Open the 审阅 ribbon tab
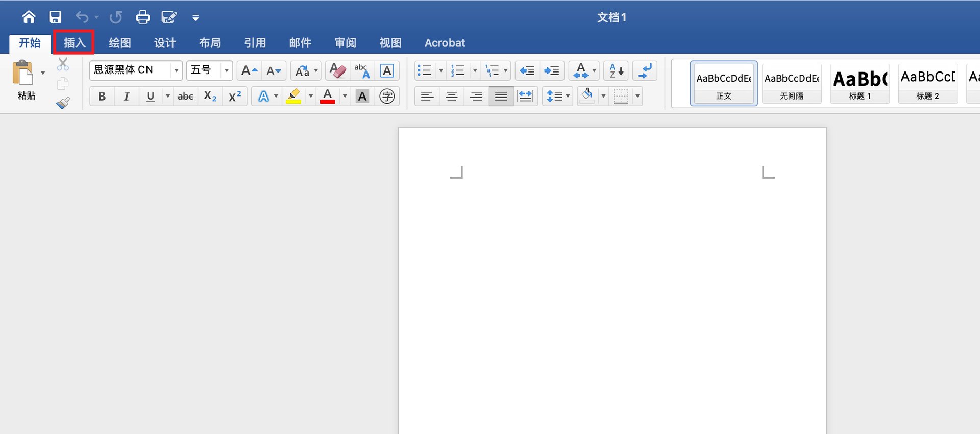 [x=345, y=43]
